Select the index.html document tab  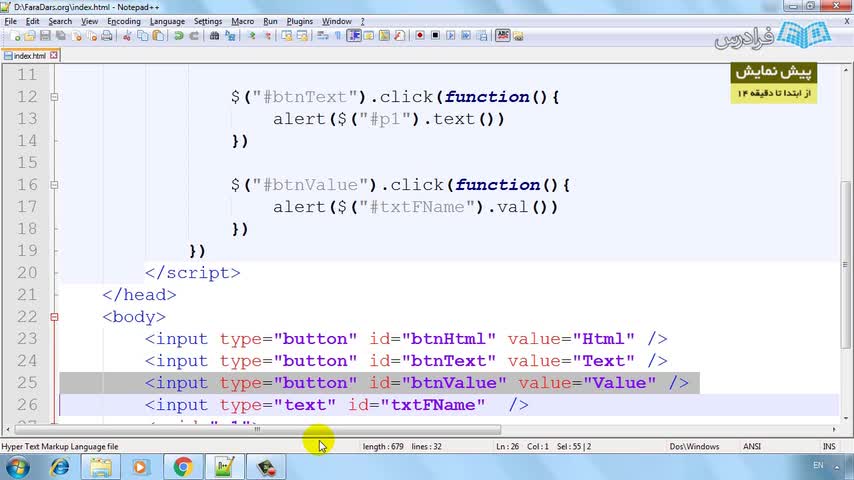(30, 56)
